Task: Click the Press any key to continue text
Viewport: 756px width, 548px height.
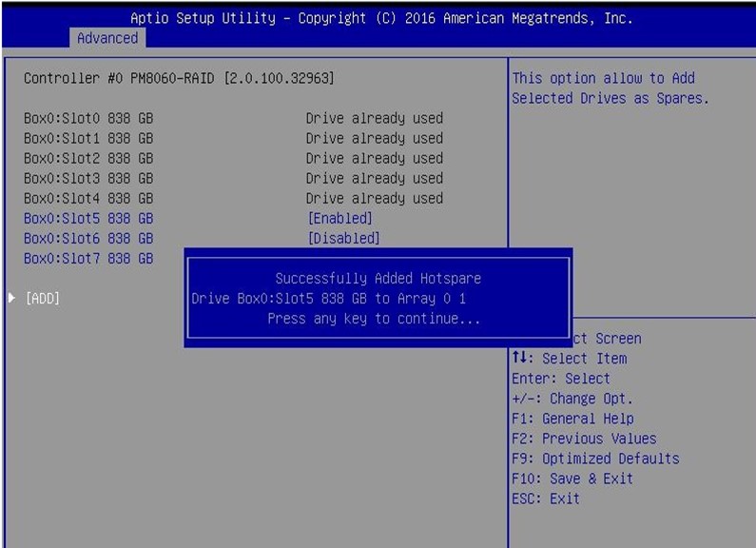Action: [x=374, y=319]
